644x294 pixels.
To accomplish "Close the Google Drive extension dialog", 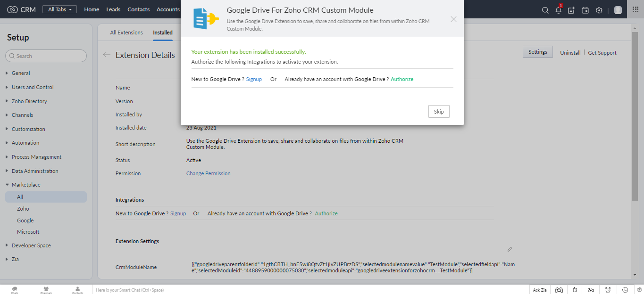I will click(x=453, y=19).
